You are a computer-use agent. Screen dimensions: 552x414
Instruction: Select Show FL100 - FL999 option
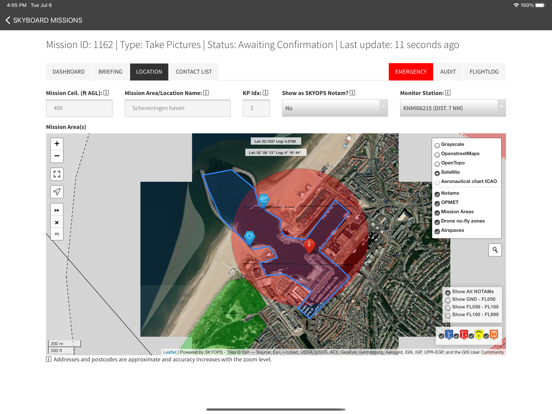pyautogui.click(x=448, y=315)
